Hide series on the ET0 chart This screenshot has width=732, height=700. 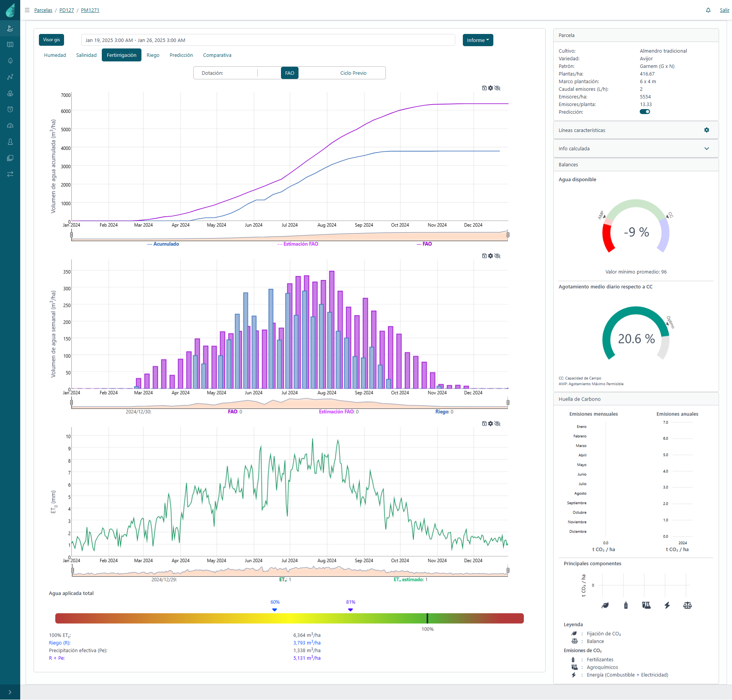point(497,424)
